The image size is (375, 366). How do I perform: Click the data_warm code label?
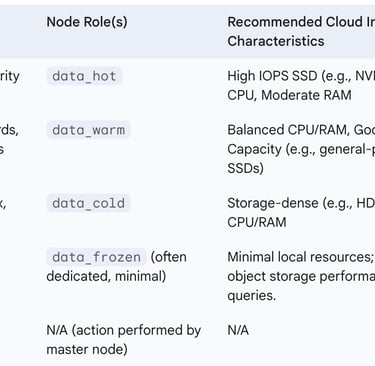tap(88, 130)
